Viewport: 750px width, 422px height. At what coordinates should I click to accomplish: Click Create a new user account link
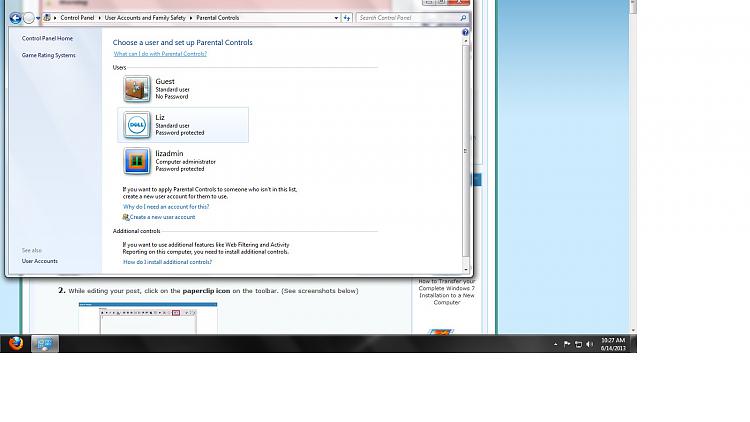coord(163,217)
